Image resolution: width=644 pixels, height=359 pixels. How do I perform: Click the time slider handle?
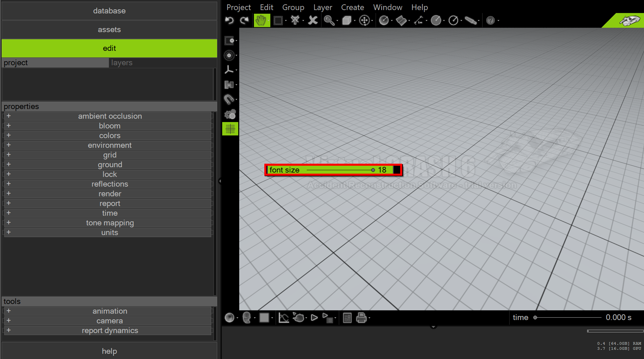tap(535, 317)
